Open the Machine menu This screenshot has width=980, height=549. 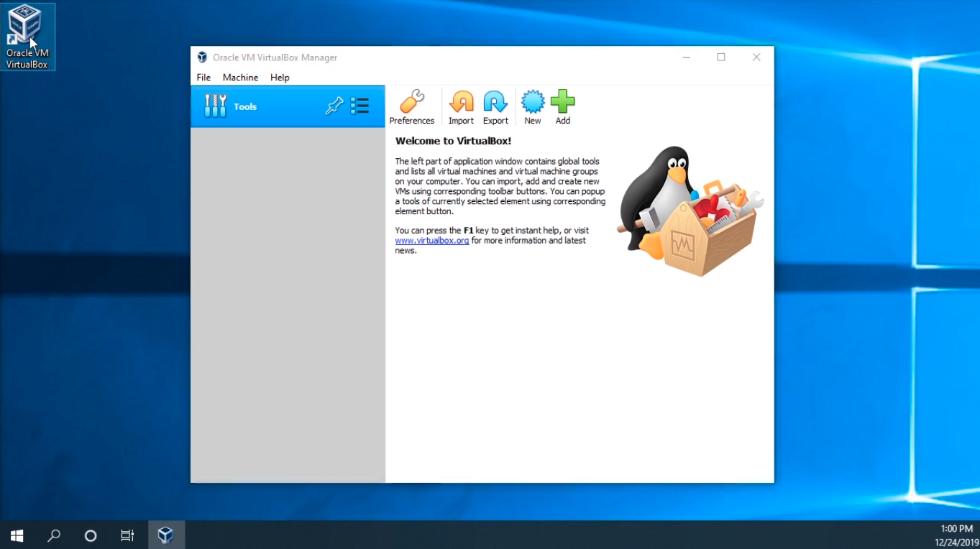[x=240, y=78]
